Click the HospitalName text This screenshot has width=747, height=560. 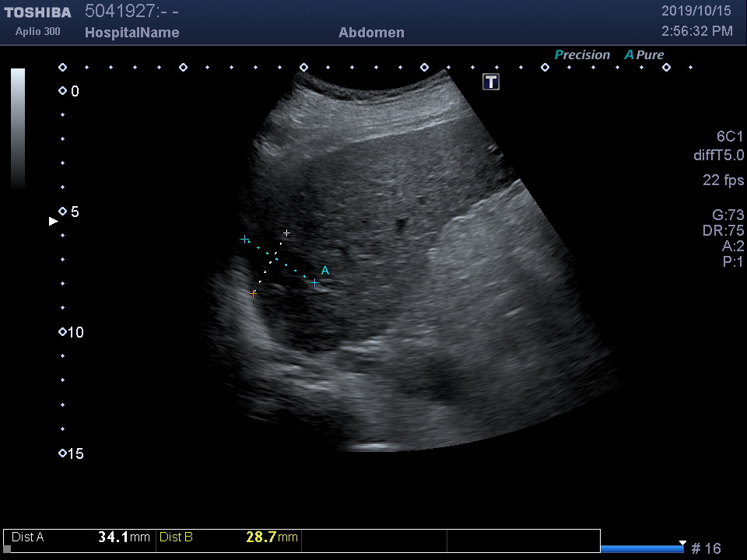point(132,33)
